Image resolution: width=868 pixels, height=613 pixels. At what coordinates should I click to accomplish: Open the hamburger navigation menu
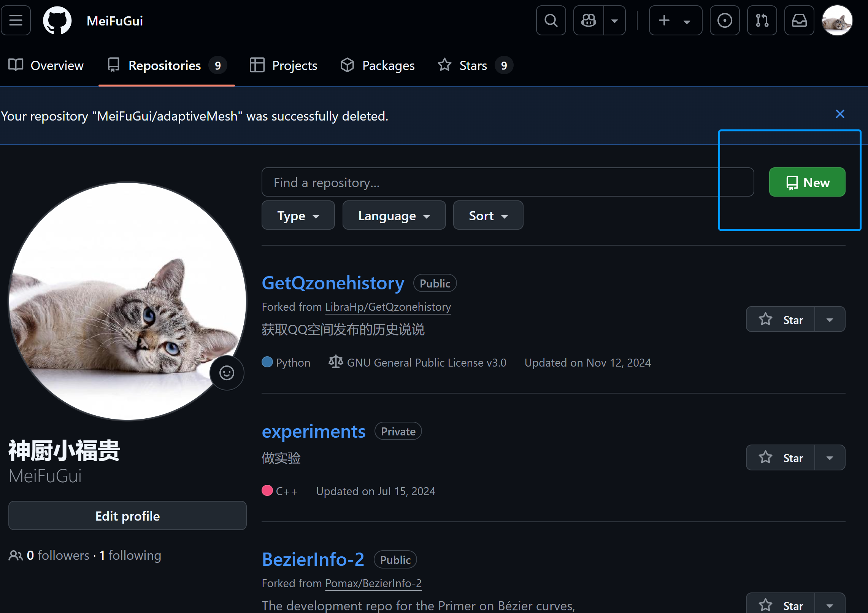(x=16, y=21)
